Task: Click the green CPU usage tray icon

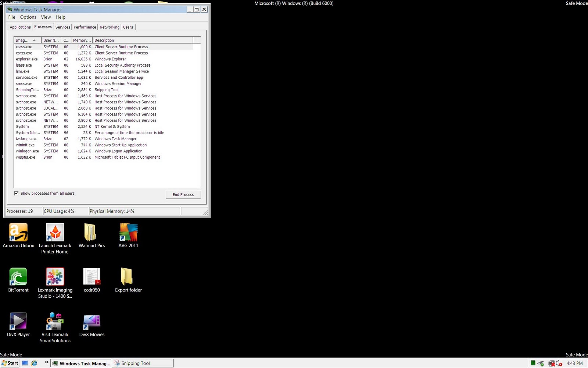Action: point(533,363)
